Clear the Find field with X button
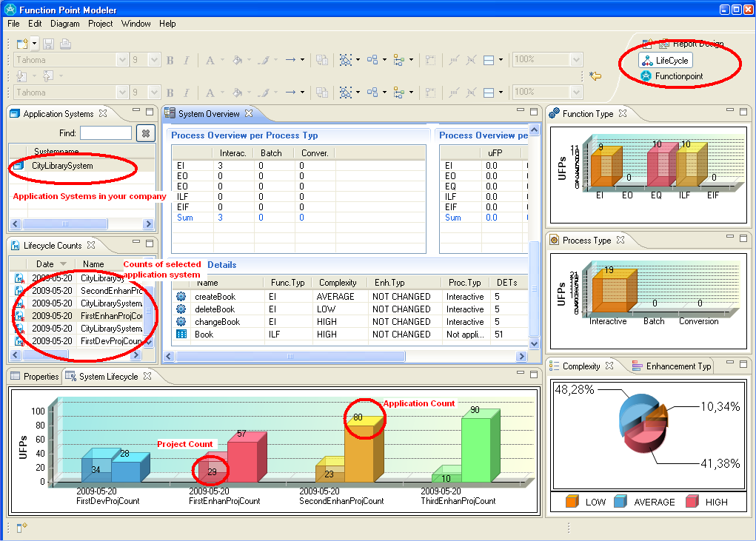 tap(146, 132)
